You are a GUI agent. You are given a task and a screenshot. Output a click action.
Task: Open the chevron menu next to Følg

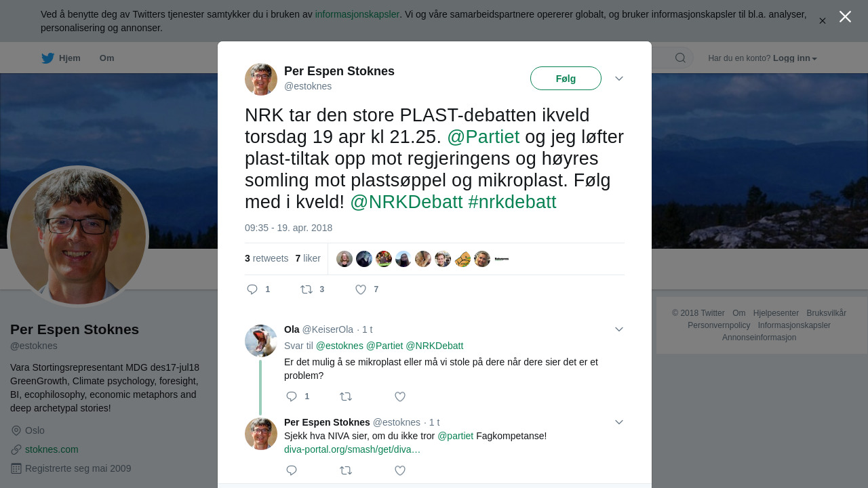619,79
